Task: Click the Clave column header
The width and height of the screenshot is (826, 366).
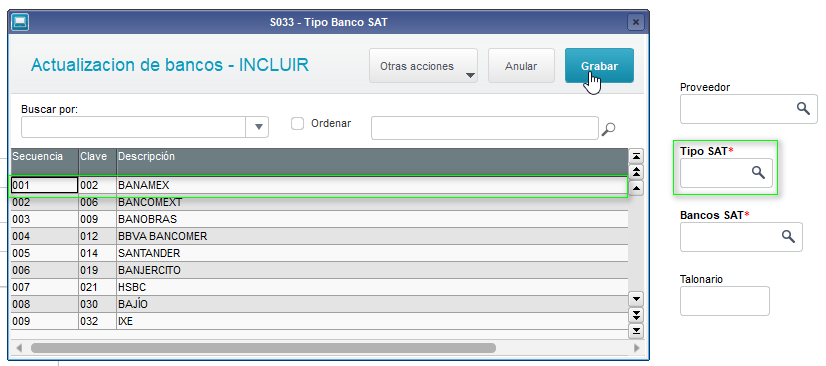Action: (x=97, y=161)
